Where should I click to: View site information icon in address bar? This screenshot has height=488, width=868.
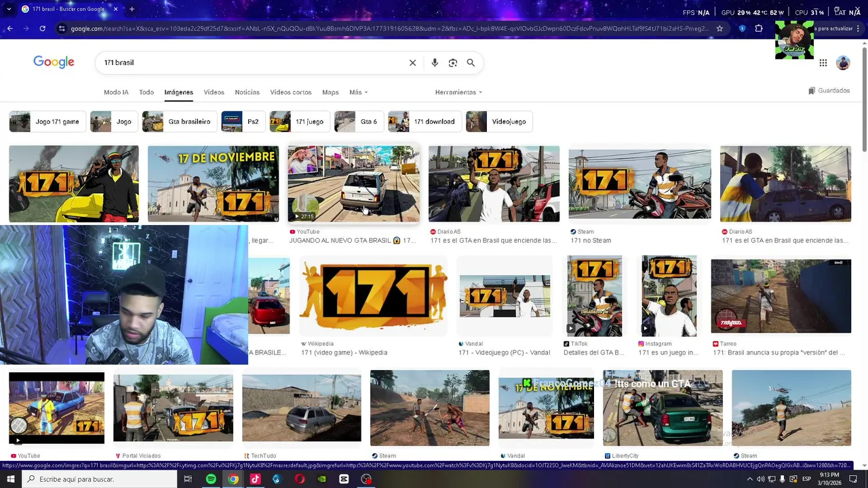[62, 28]
